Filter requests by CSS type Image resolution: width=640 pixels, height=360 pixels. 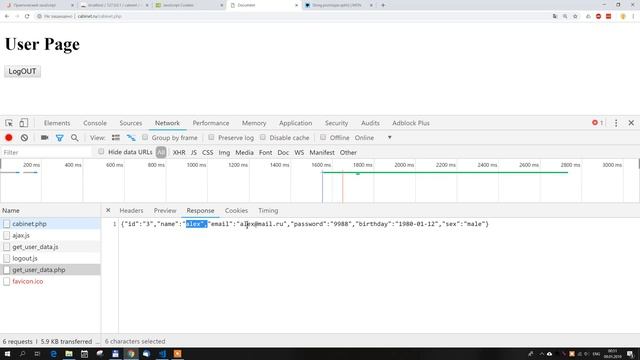[x=207, y=152]
